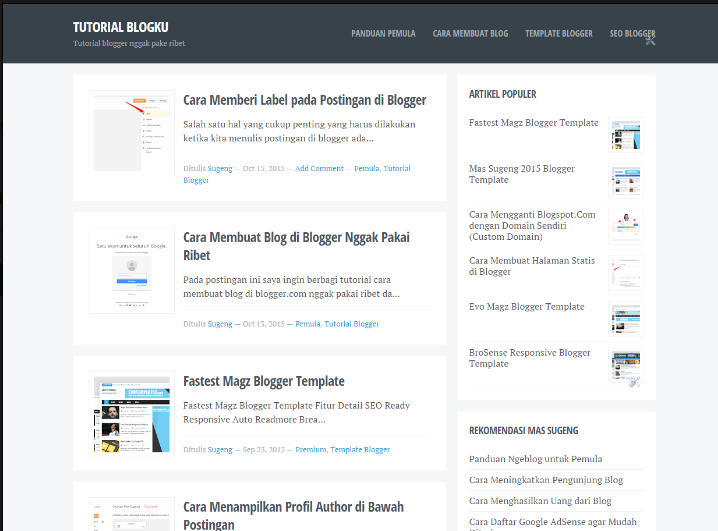Open popular article Mas Sugeng 2015 Blogger Template
The image size is (718, 531).
[522, 174]
